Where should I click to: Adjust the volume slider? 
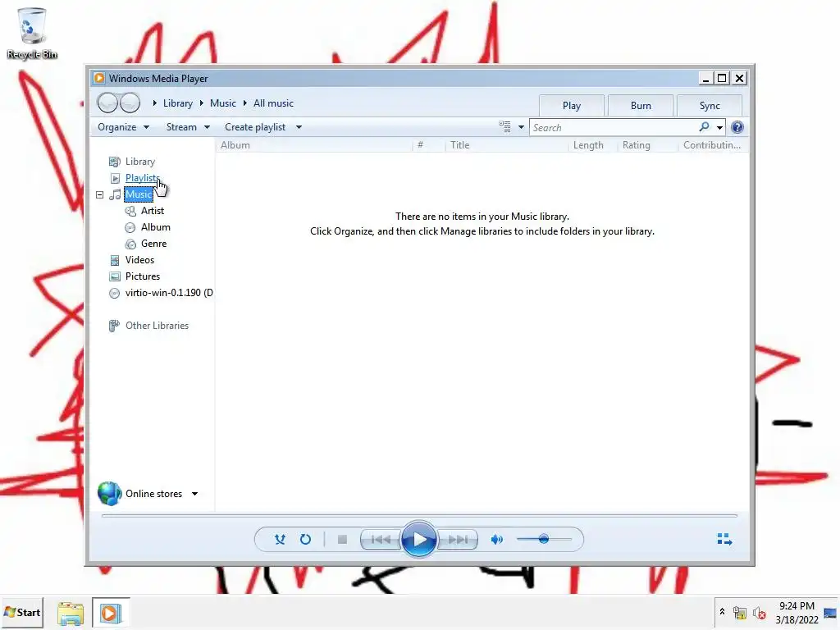tap(544, 540)
